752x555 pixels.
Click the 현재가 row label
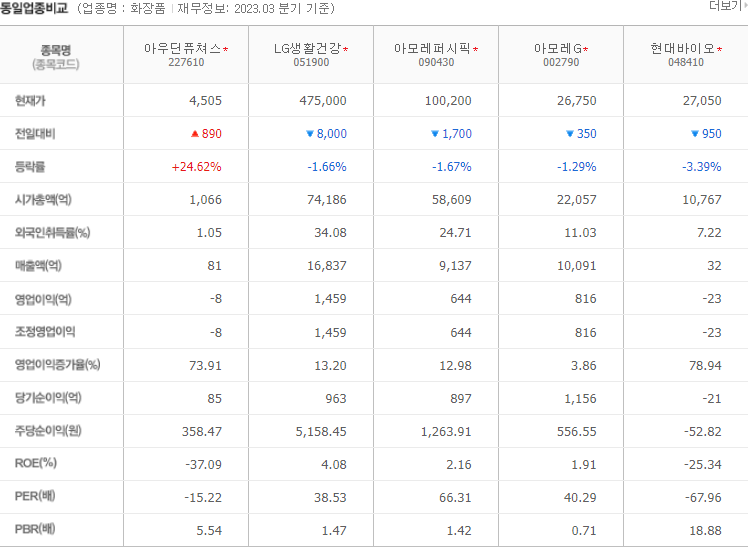click(30, 101)
